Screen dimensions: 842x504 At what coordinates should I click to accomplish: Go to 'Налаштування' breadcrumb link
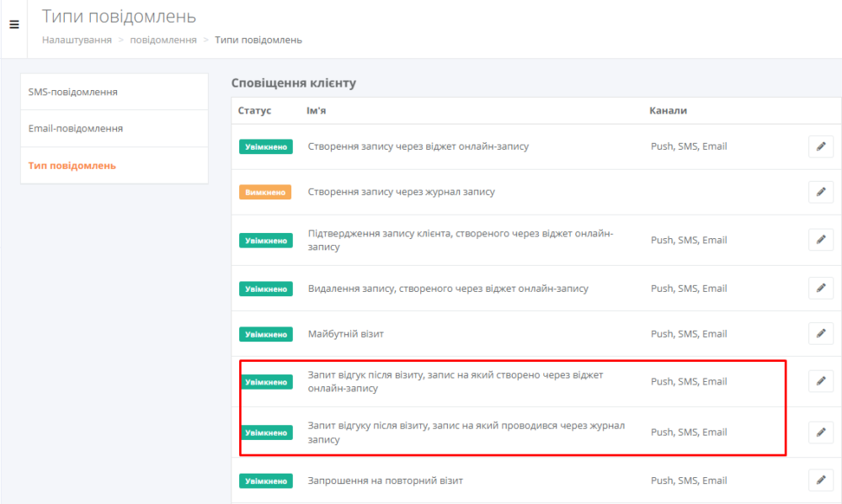pos(77,40)
